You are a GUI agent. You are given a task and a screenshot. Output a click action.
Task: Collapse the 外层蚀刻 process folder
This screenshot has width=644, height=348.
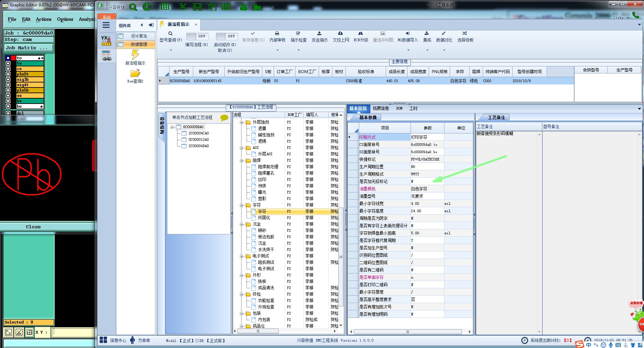pos(241,122)
